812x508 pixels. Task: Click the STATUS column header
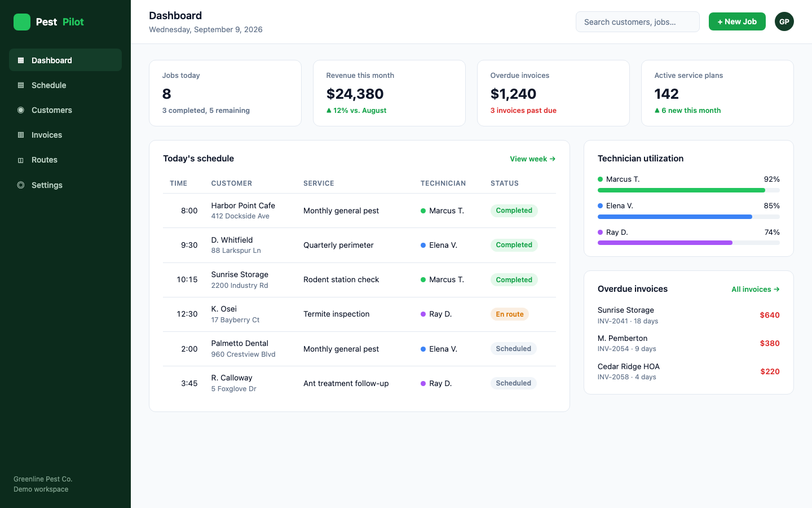point(505,183)
